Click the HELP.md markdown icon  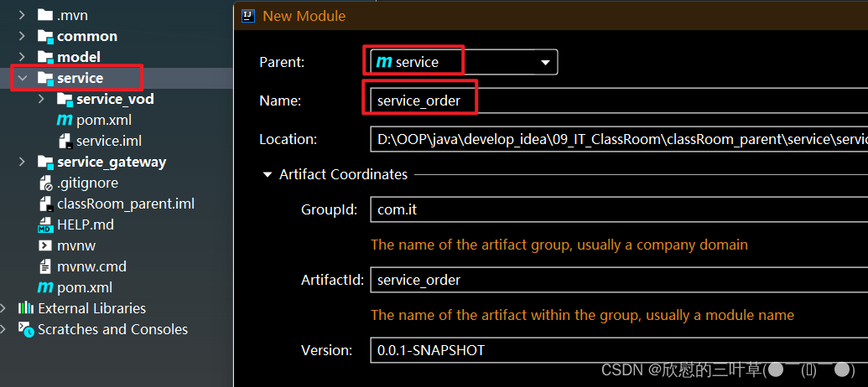tap(45, 225)
